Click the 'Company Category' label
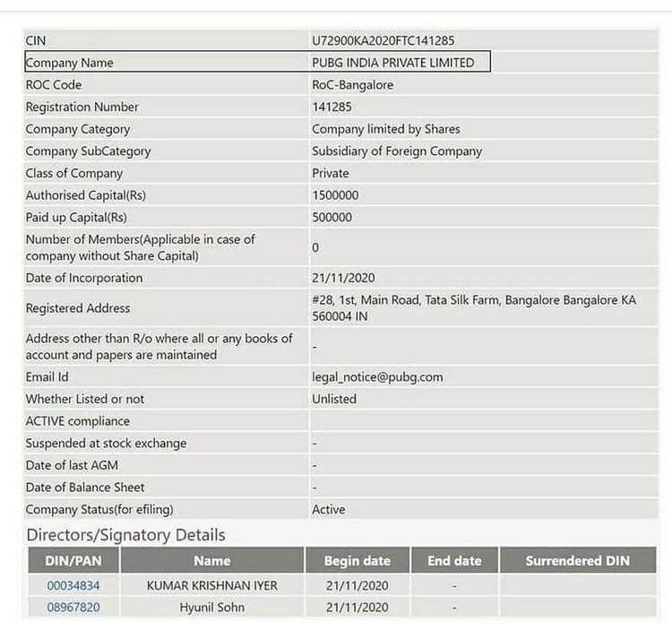This screenshot has height=630, width=672. click(78, 129)
